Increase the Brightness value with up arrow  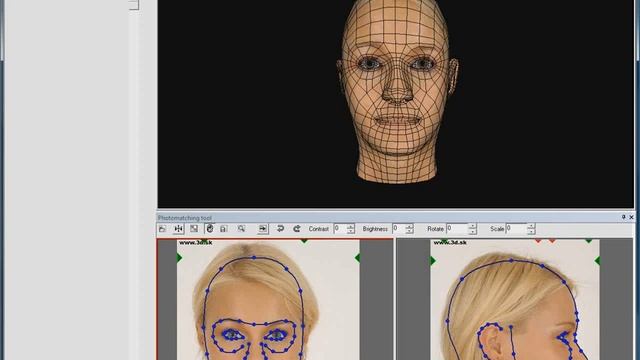409,226
